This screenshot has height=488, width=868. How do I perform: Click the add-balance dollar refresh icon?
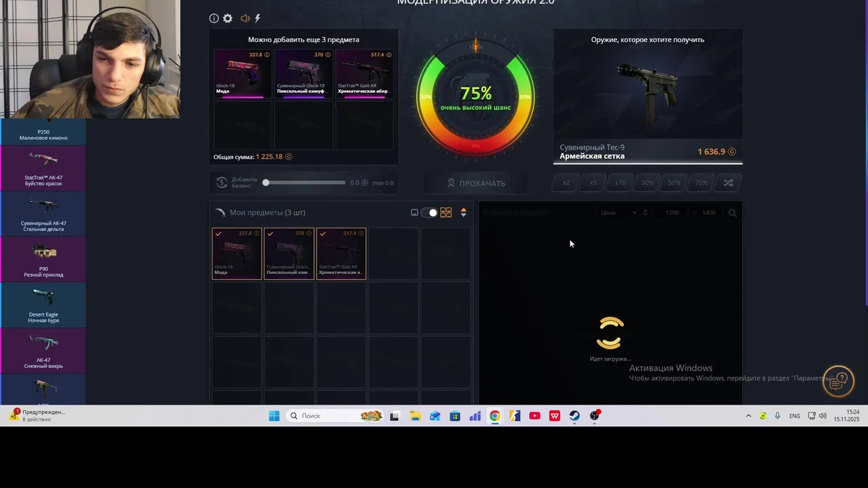click(222, 182)
